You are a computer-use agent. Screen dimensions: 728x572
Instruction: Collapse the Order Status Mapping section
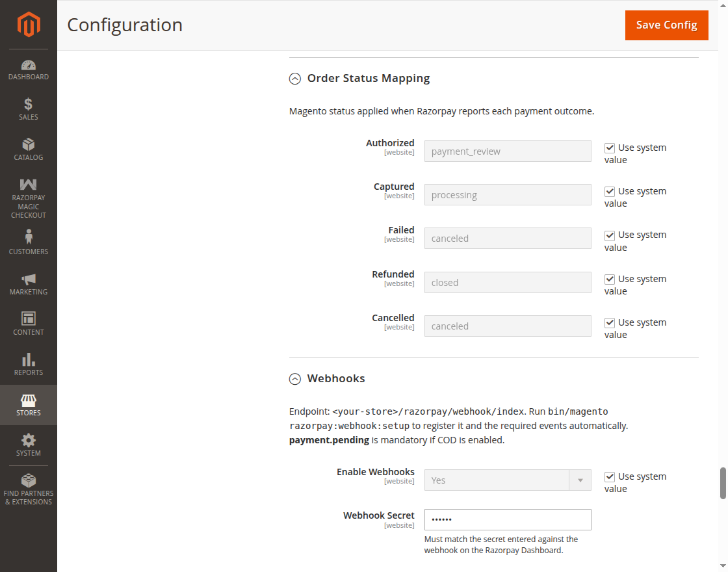295,79
